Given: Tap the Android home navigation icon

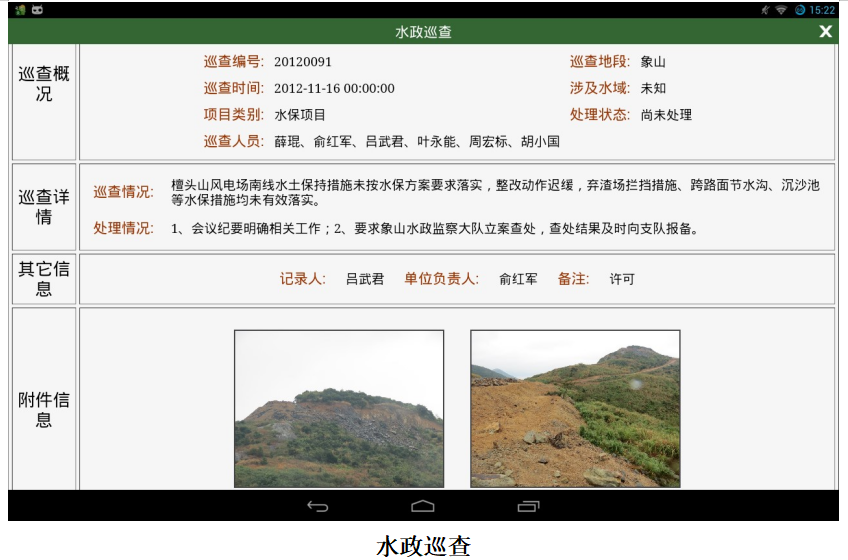Looking at the screenshot, I should [x=423, y=506].
